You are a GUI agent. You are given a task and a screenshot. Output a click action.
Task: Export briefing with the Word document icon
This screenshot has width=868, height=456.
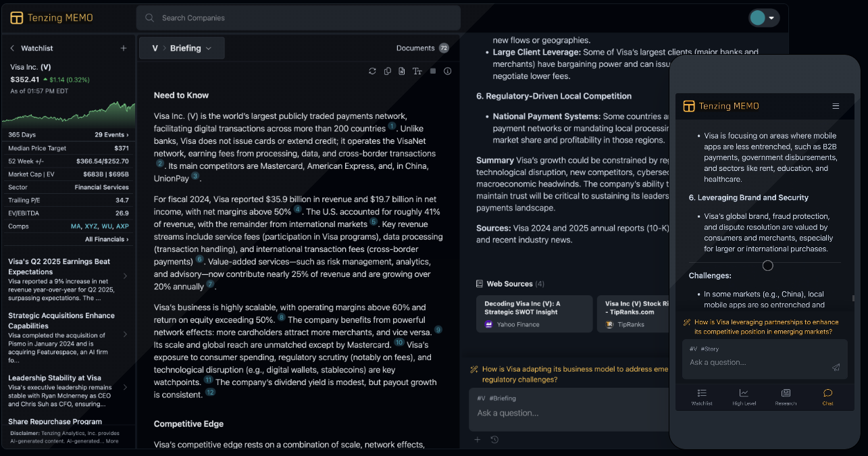click(402, 71)
